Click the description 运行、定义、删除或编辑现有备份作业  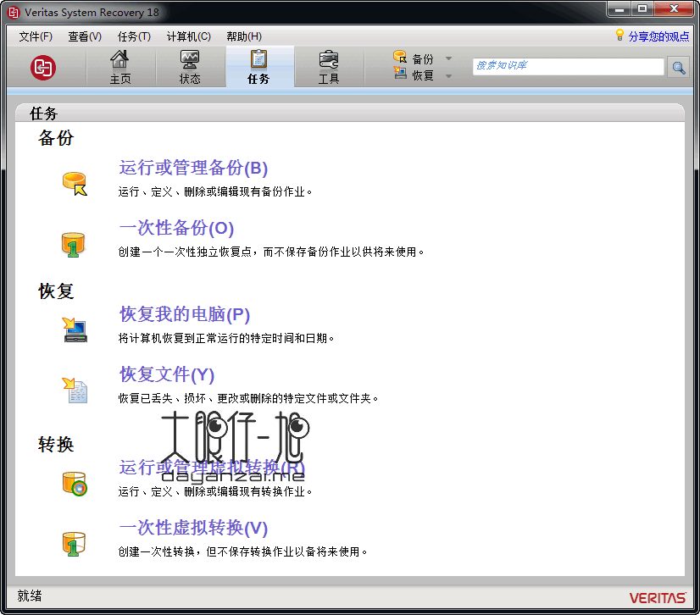click(214, 192)
